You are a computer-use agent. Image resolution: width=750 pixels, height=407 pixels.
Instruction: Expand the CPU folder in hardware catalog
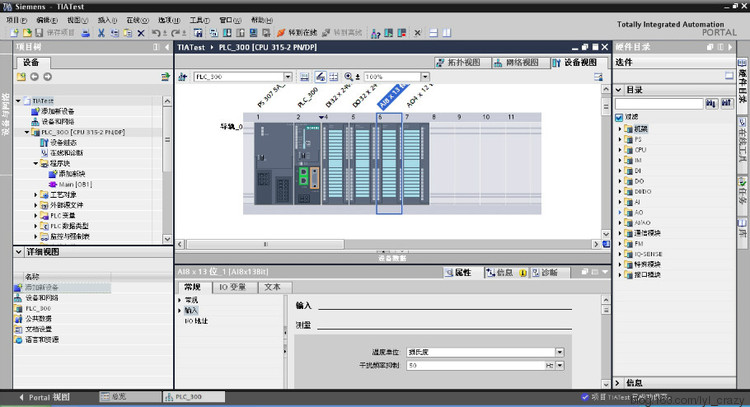pos(620,150)
